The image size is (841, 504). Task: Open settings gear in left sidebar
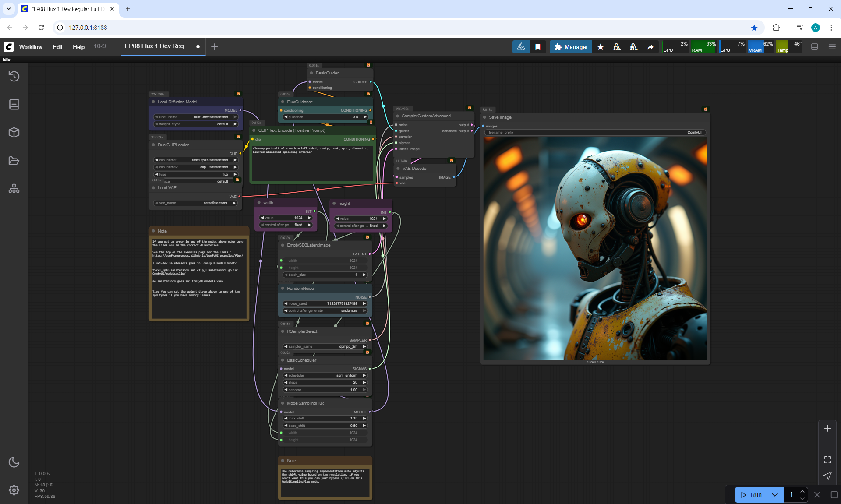click(14, 490)
